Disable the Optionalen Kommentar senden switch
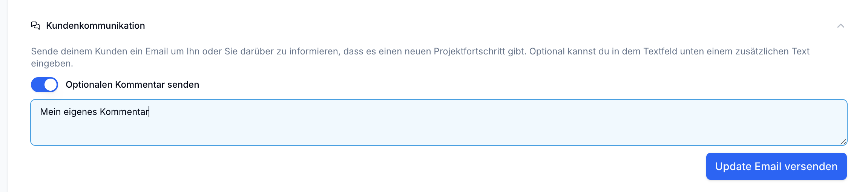Viewport: 868px width, 192px height. (x=44, y=85)
